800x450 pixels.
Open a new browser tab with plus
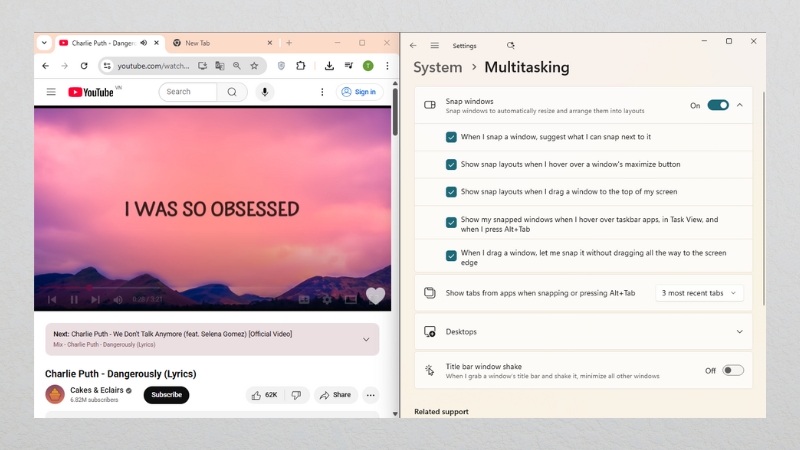coord(289,43)
